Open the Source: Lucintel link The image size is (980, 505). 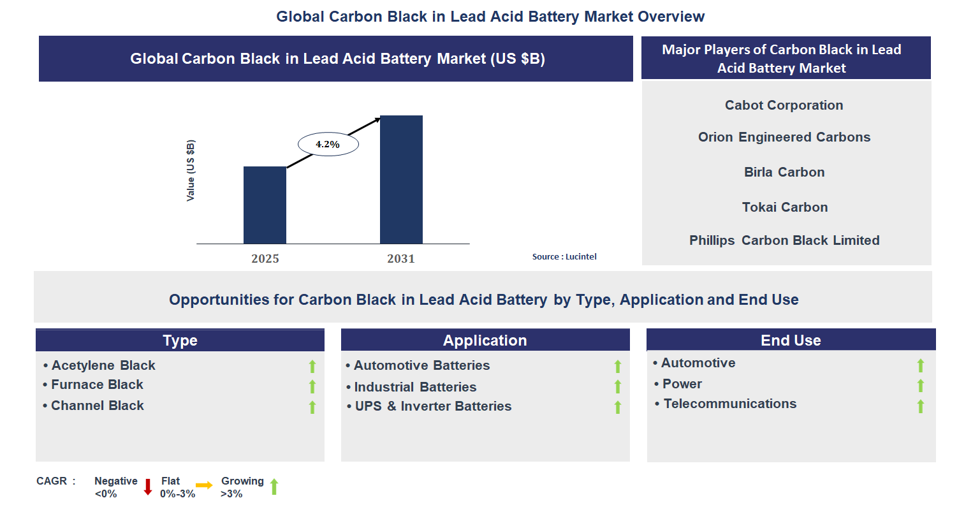tap(564, 256)
